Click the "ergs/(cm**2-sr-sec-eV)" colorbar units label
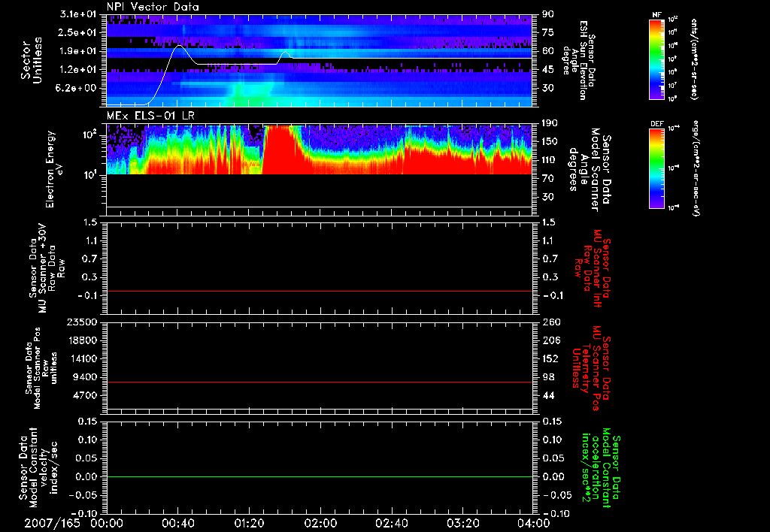Screen dimensions: 770x532 tap(696, 168)
